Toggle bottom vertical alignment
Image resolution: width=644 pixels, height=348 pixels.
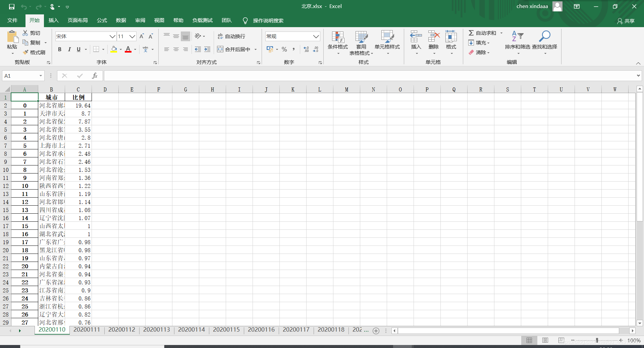tap(185, 36)
